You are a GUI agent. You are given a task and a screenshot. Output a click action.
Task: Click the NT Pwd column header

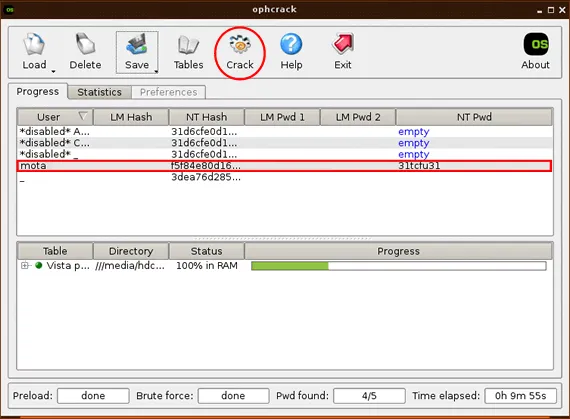[474, 117]
